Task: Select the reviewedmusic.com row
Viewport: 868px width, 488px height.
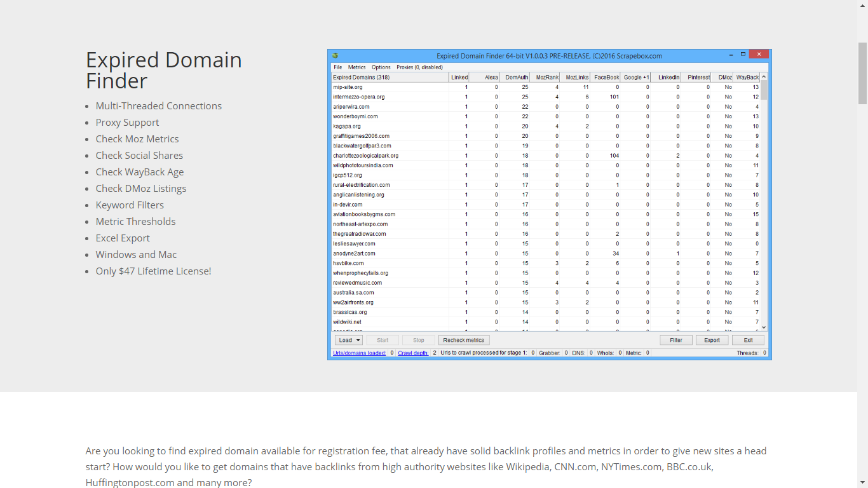Action: point(546,283)
